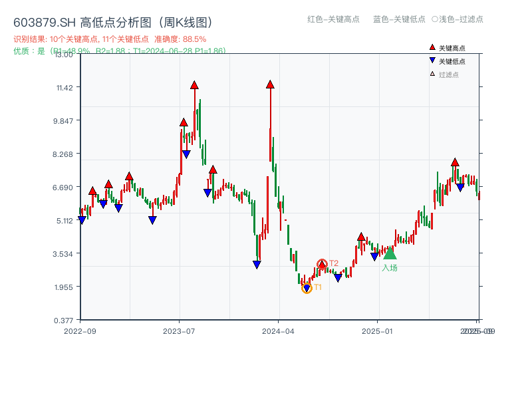This screenshot has height=399, width=532.
Task: Click the red key-high marker atop the 2024 spike
Action: 271,84
